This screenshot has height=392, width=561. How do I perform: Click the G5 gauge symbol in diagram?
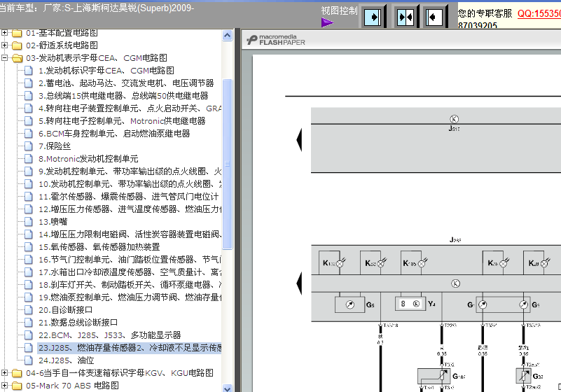pyautogui.click(x=350, y=304)
